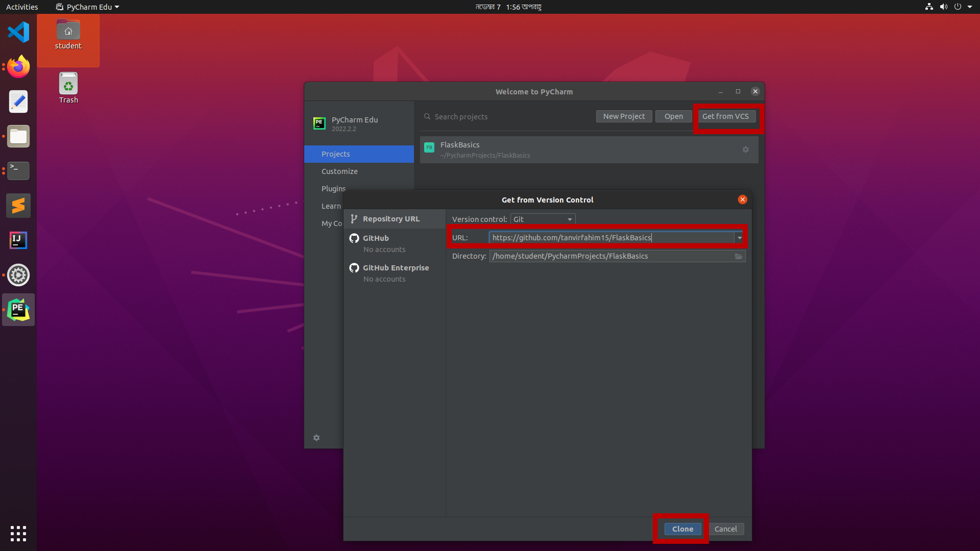980x551 pixels.
Task: Open the FlaskBasics recent project entry
Action: pos(561,149)
